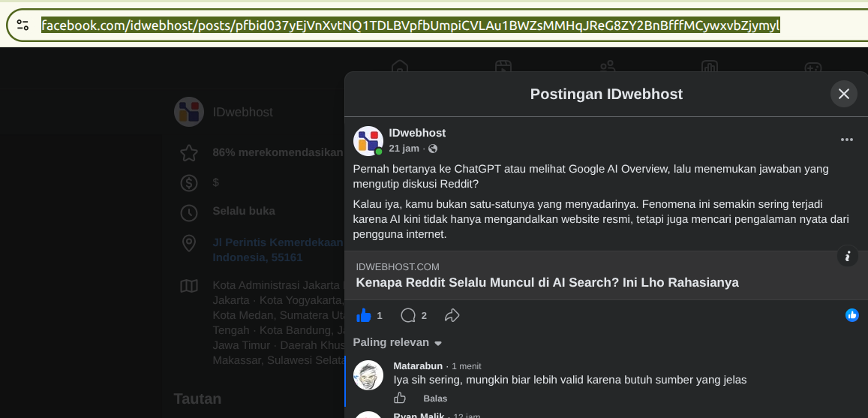This screenshot has width=868, height=418.
Task: Click the 1 menit comment timestamp
Action: coord(466,366)
